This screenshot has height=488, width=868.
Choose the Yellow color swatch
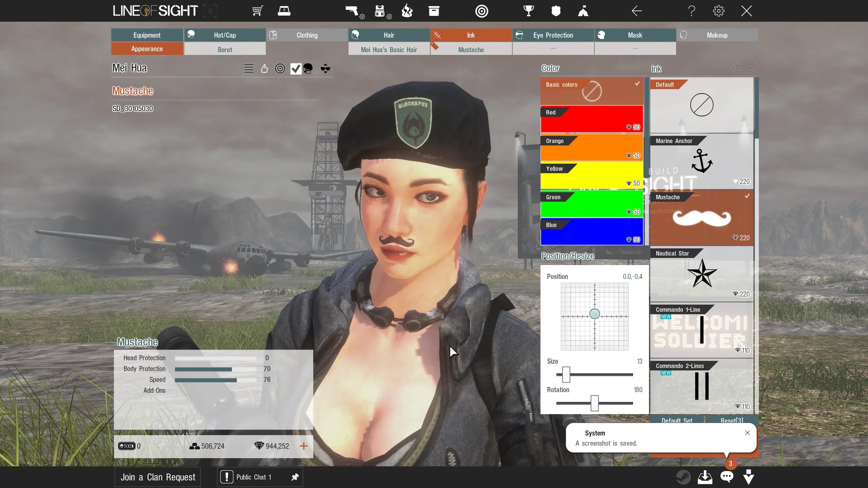[592, 176]
